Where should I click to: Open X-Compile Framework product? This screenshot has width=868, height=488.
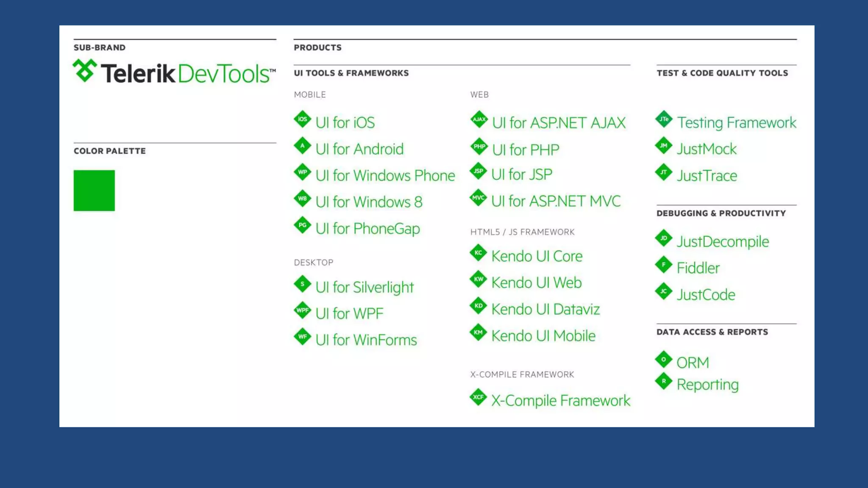tap(561, 401)
